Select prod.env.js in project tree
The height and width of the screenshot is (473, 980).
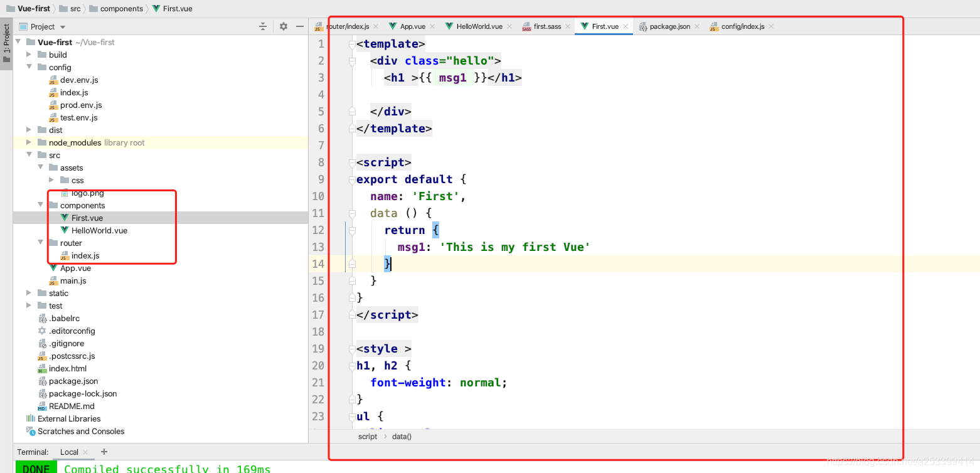click(x=81, y=105)
